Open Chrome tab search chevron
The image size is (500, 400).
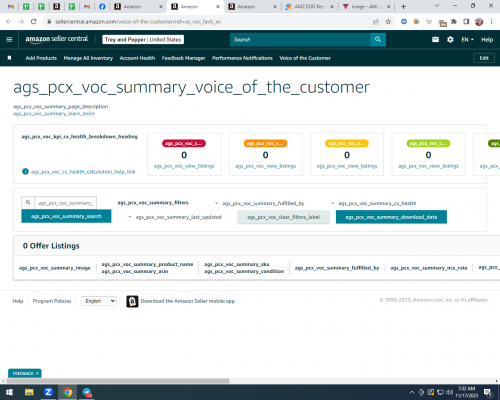click(x=437, y=6)
